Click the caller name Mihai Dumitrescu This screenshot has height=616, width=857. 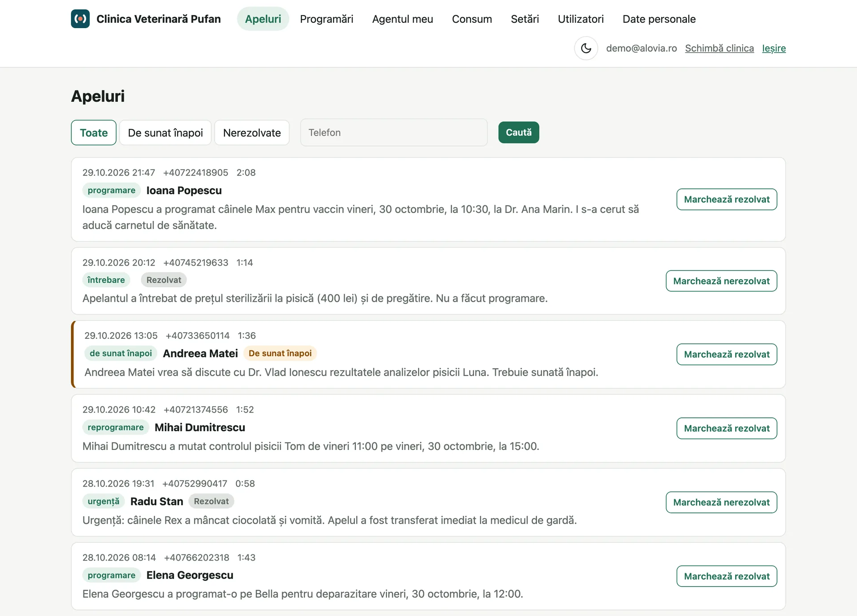point(200,428)
